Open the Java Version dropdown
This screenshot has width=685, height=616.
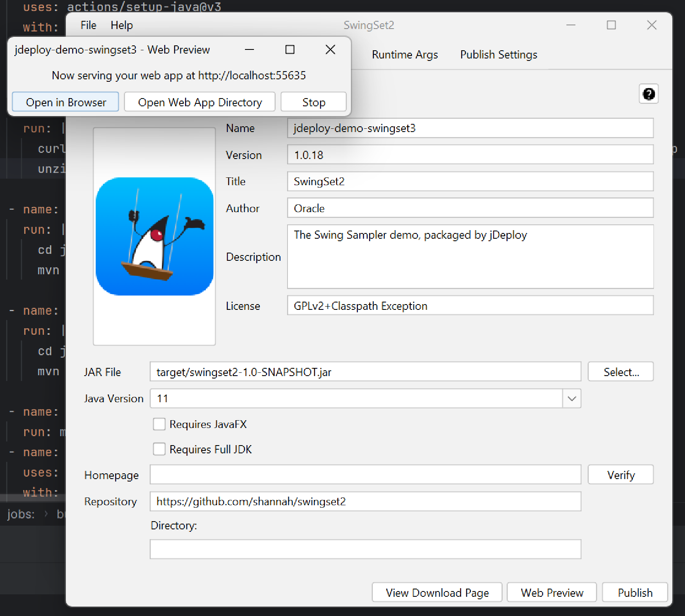coord(572,398)
